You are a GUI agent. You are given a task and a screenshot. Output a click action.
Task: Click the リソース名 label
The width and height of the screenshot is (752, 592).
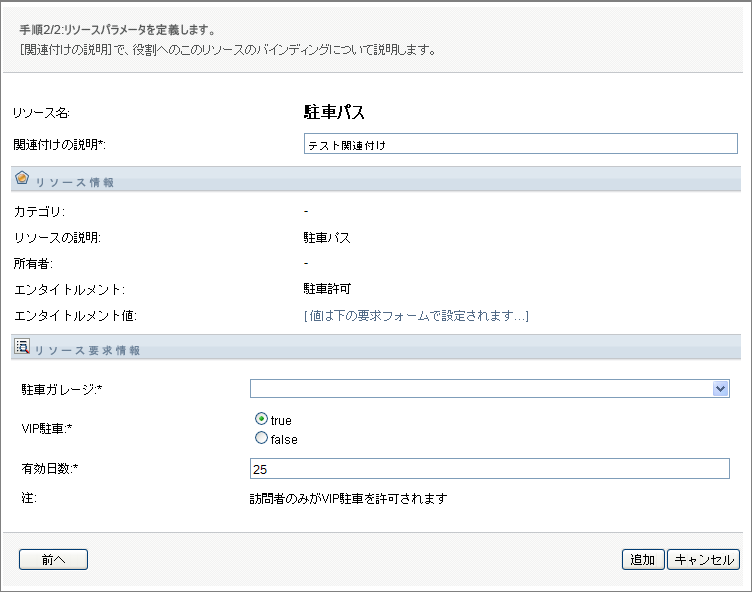[x=41, y=113]
